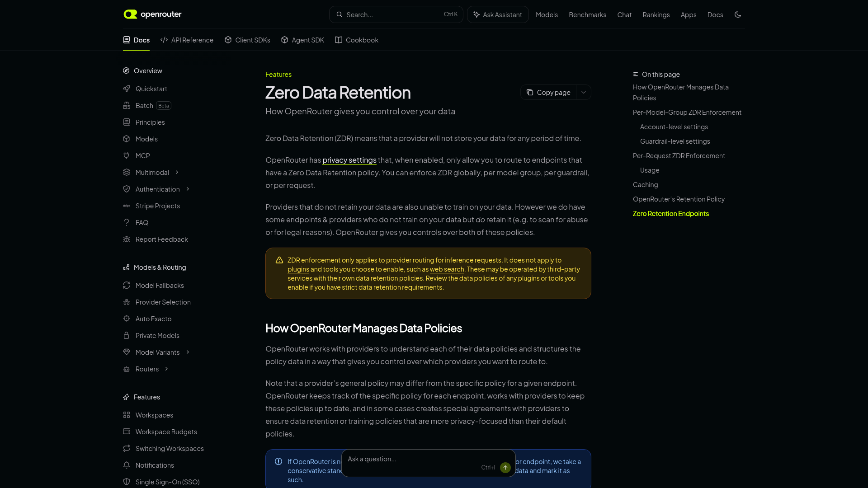Viewport: 868px width, 488px height.
Task: Click the Model Fallbacks refresh icon
Action: [127, 285]
